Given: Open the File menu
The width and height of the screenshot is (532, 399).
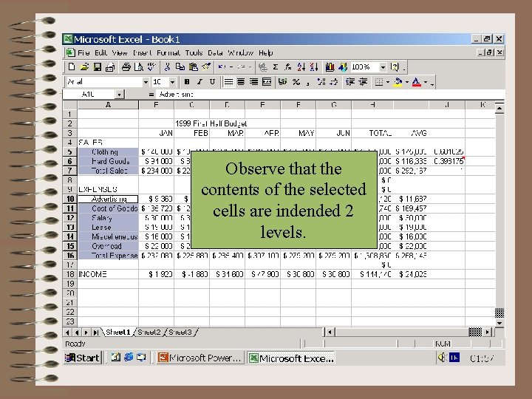Looking at the screenshot, I should (x=83, y=53).
